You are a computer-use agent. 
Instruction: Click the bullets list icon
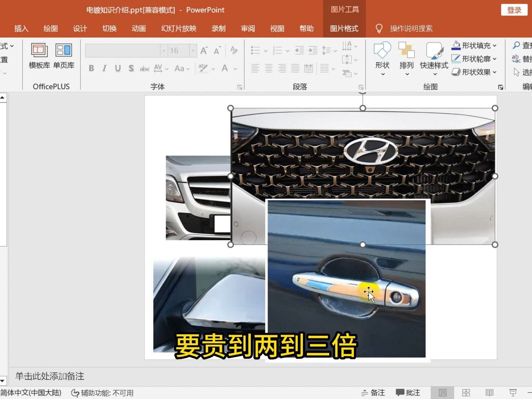click(x=255, y=50)
